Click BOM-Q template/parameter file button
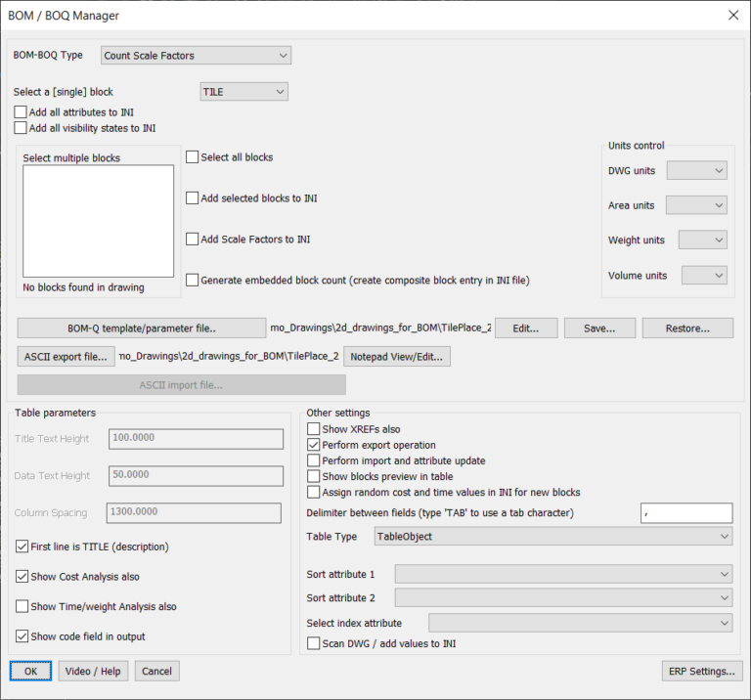 [142, 328]
